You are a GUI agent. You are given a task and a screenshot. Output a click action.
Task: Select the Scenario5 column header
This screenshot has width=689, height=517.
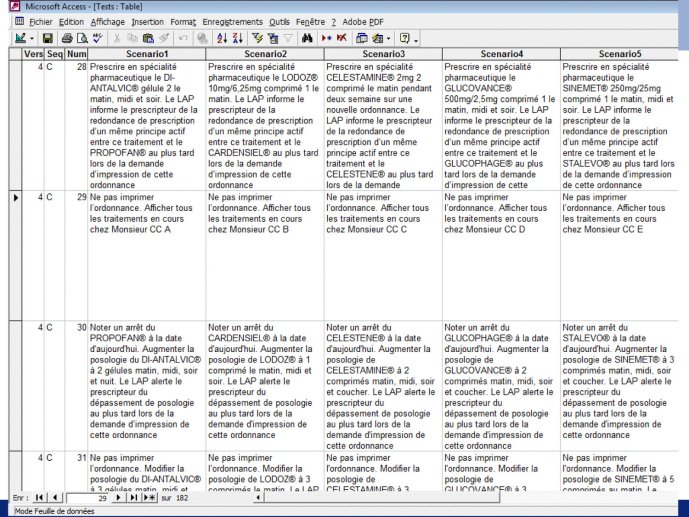(x=620, y=54)
